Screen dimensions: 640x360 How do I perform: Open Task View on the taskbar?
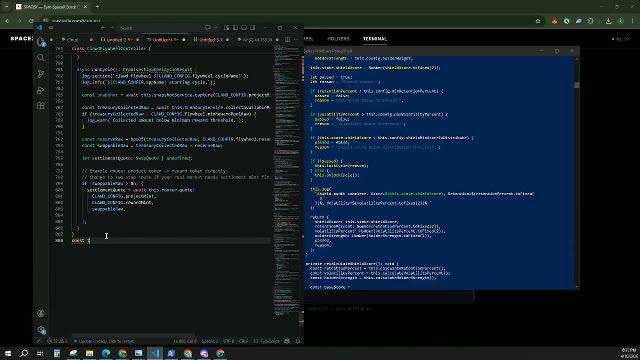click(x=40, y=353)
